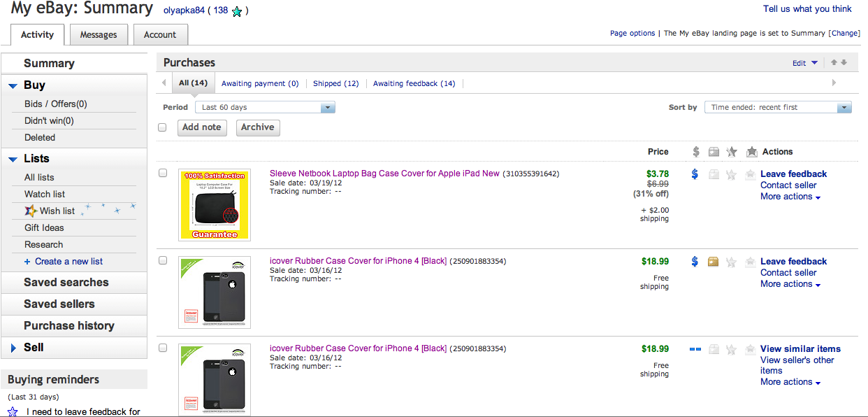Click the left scroll arrow on purchases filter bar
The image size is (868, 417).
click(x=164, y=83)
